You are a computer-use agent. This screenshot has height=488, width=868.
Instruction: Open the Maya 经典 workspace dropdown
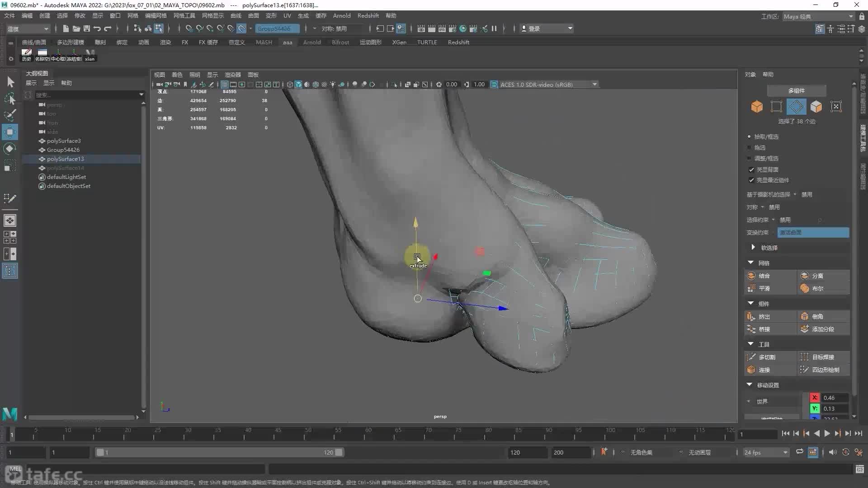tap(818, 16)
